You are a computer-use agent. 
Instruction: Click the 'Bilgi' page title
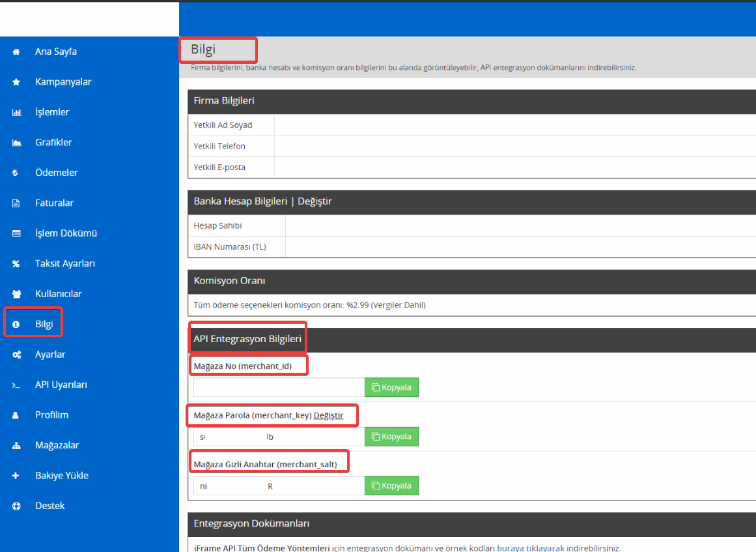203,50
